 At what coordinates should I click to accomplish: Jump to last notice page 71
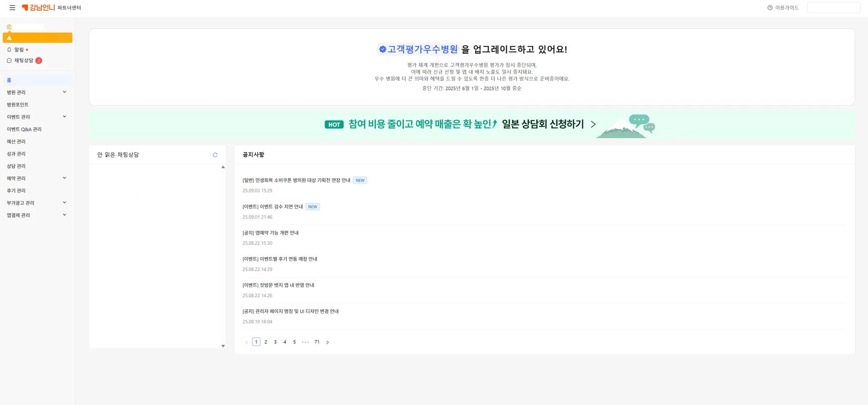pyautogui.click(x=317, y=342)
